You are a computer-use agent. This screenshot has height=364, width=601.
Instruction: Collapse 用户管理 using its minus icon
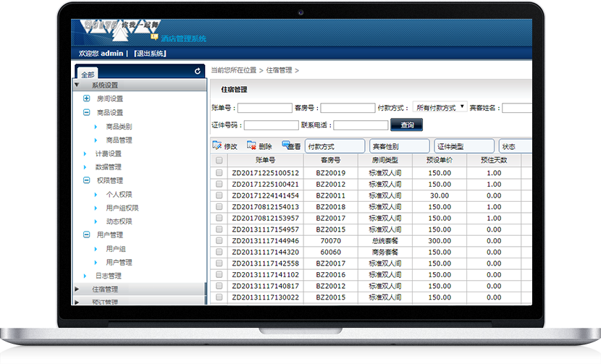point(87,235)
